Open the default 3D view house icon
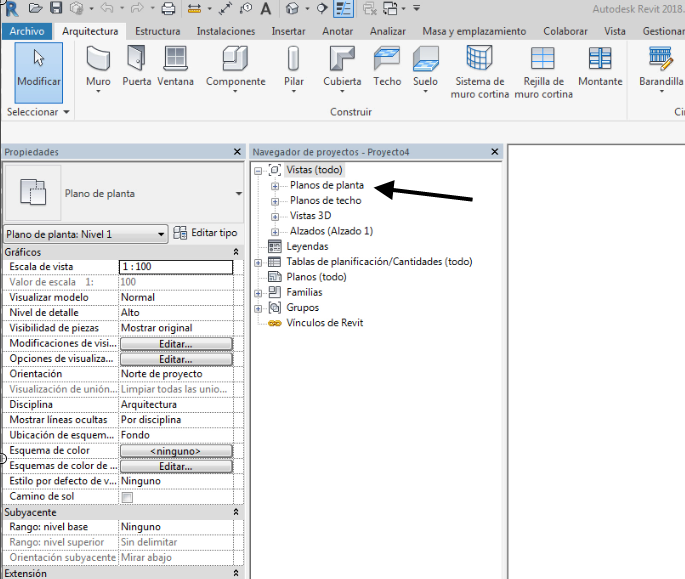Screen dimensions: 685x579 [x=292, y=8]
